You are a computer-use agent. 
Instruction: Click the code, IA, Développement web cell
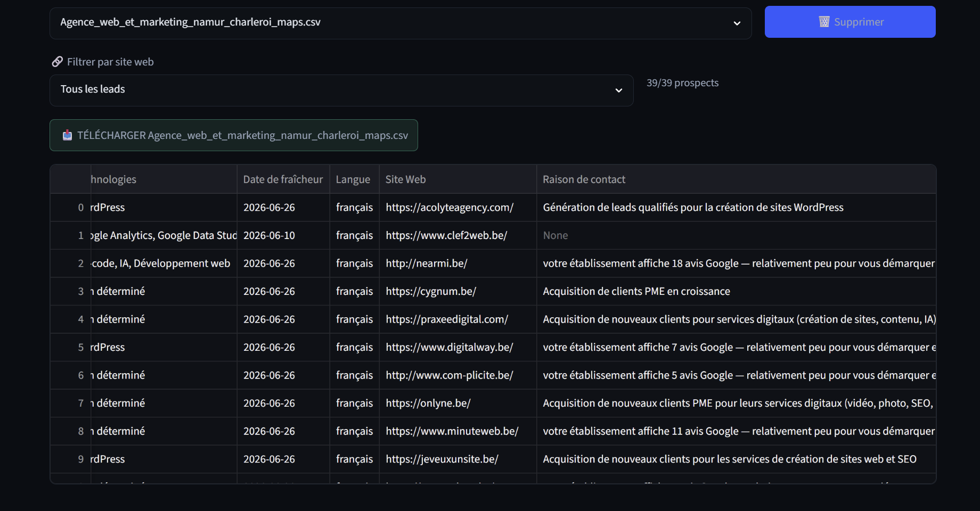coord(164,263)
